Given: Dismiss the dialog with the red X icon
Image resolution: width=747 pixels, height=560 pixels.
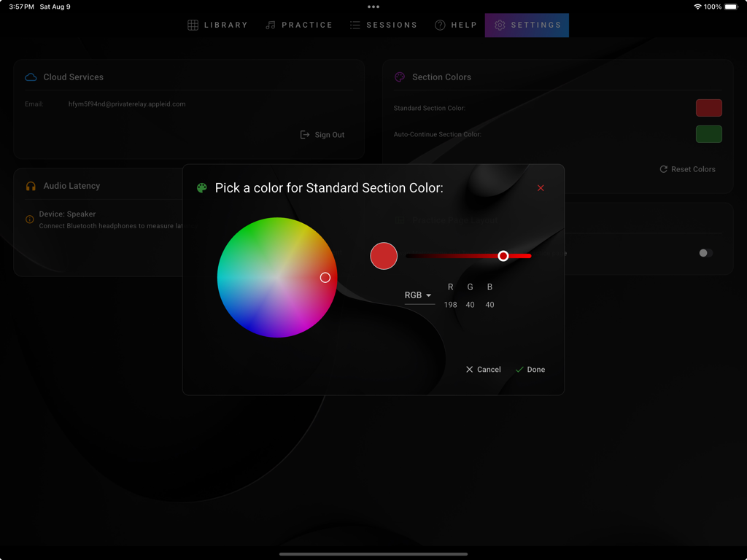Looking at the screenshot, I should click(x=541, y=187).
